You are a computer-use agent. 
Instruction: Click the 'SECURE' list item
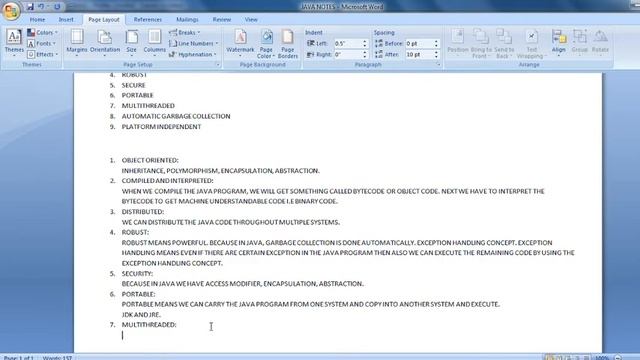[x=133, y=85]
